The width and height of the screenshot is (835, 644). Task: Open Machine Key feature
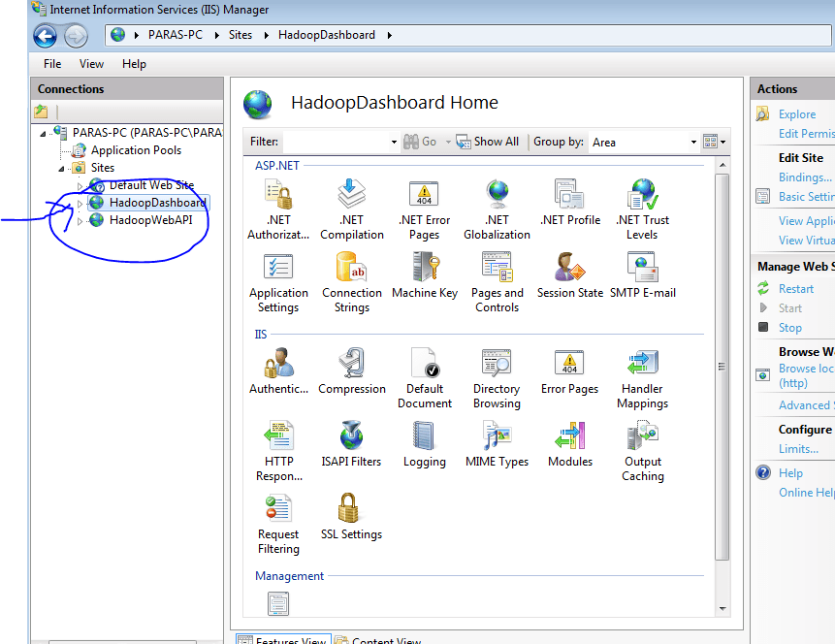click(425, 275)
